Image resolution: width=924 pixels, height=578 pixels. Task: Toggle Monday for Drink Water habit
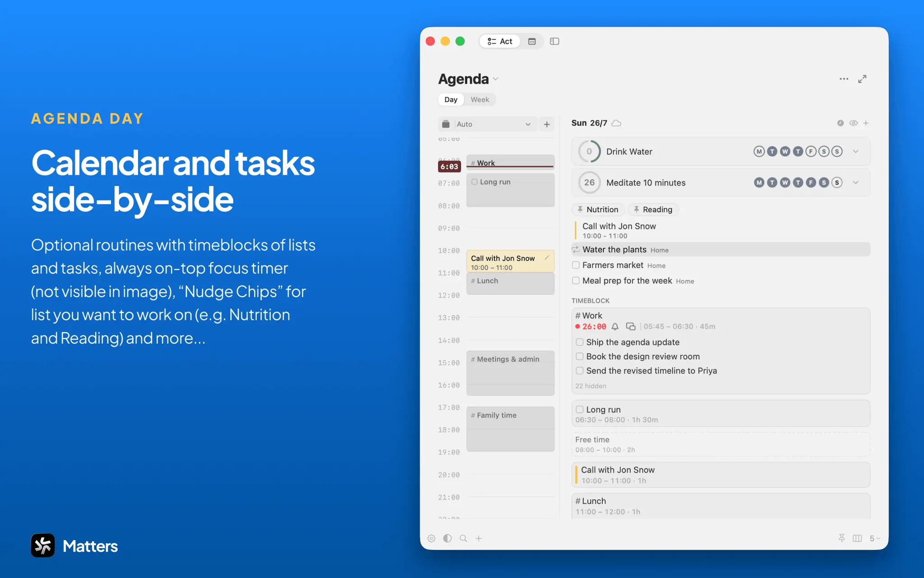pyautogui.click(x=759, y=152)
